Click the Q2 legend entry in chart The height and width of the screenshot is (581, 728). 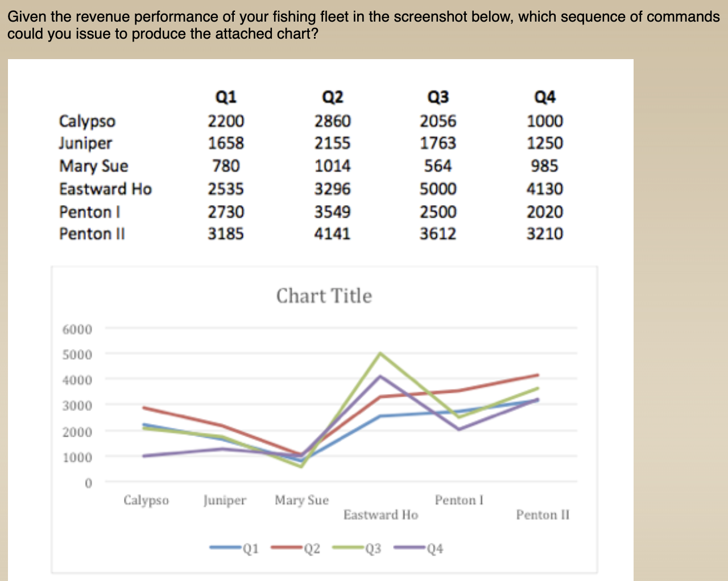[x=296, y=549]
